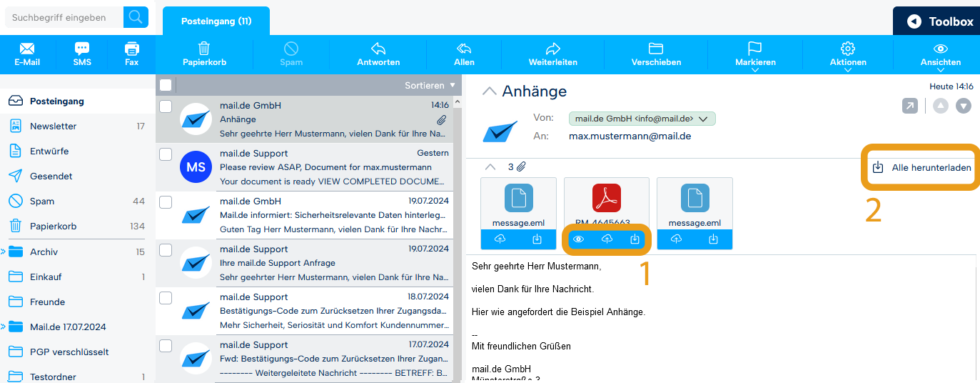
Task: Click the Verschieben folder button
Action: coord(656,54)
